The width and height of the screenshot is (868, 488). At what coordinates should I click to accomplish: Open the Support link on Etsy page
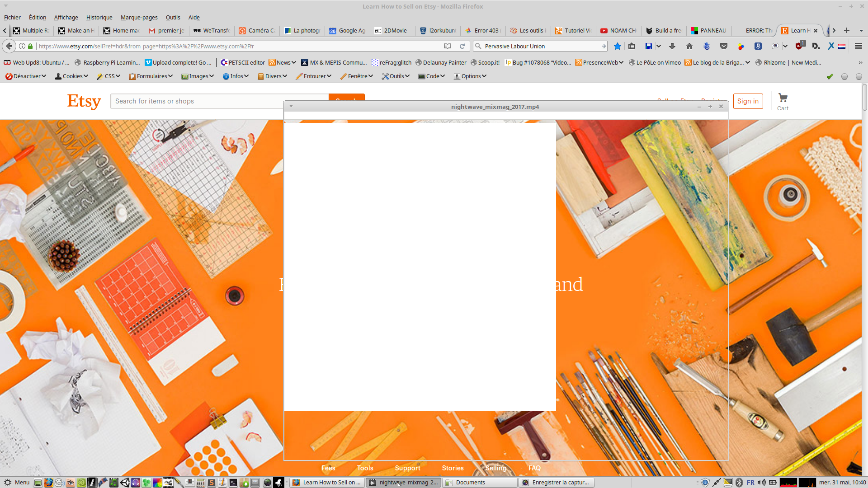(407, 468)
